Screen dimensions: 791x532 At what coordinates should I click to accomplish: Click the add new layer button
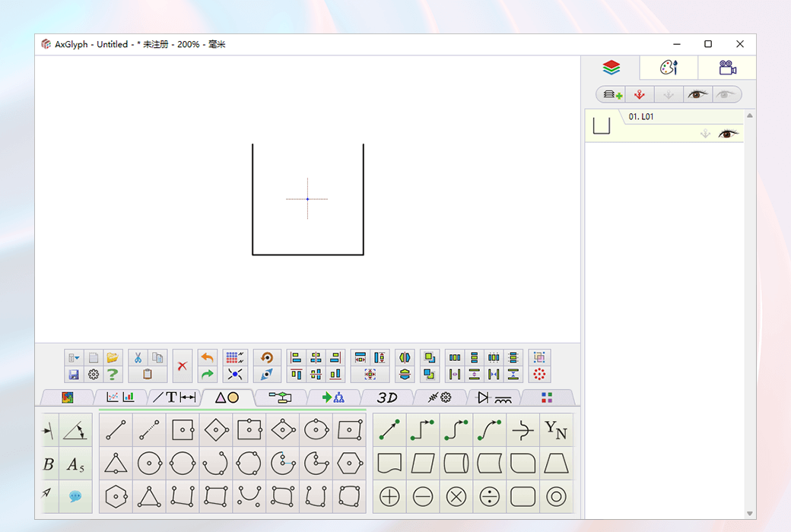tap(613, 93)
